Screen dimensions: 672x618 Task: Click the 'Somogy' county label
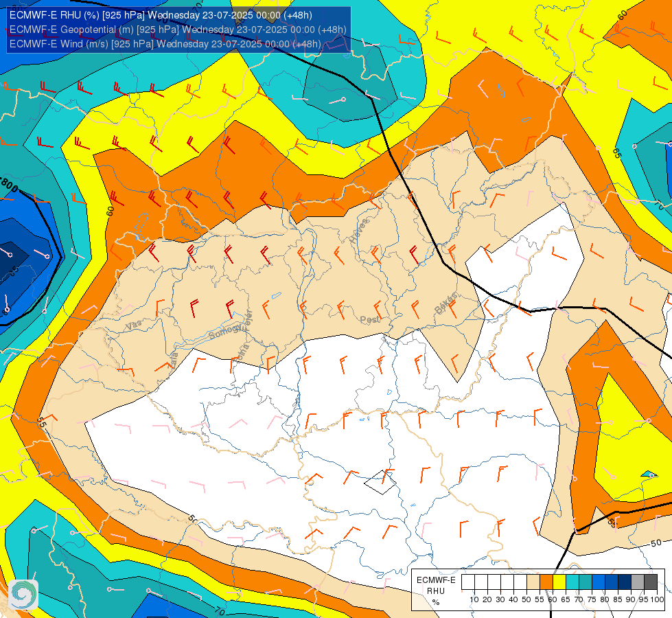(x=227, y=332)
